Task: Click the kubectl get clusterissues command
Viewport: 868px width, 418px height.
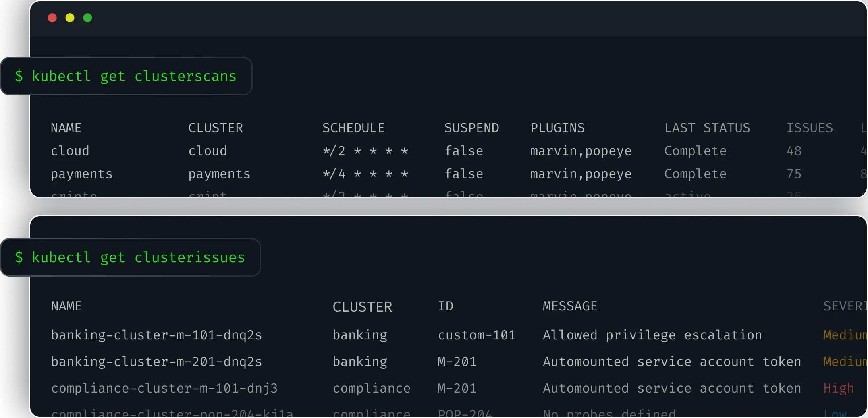Action: (130, 257)
